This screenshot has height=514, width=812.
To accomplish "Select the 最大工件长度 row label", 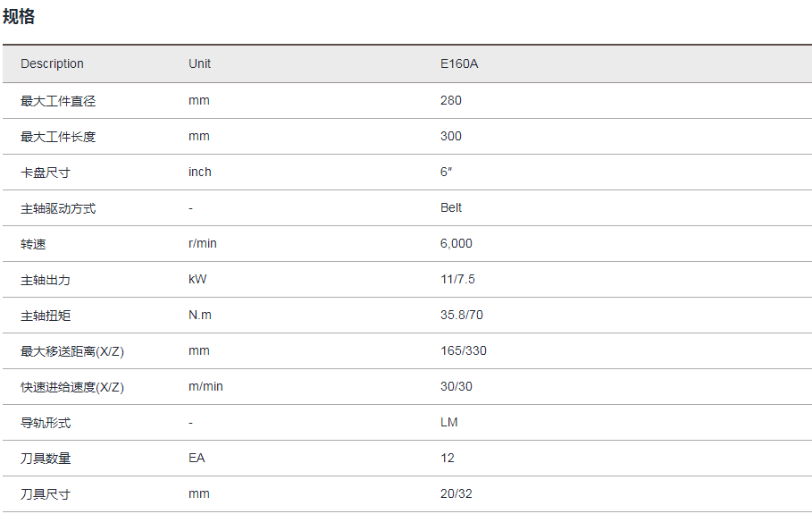I will coord(58,137).
